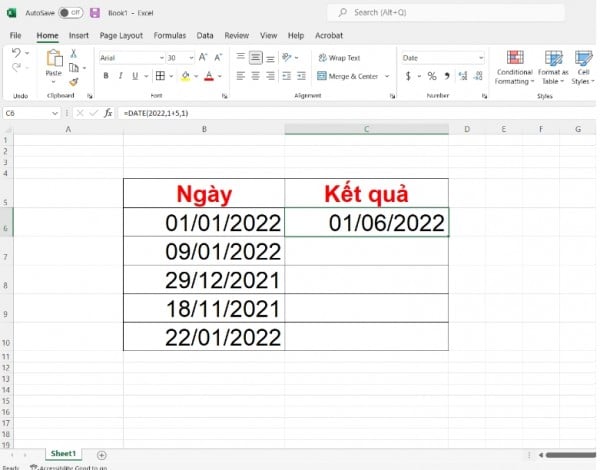Switch to the Data tab
Screen dimensions: 600x470
pyautogui.click(x=205, y=36)
